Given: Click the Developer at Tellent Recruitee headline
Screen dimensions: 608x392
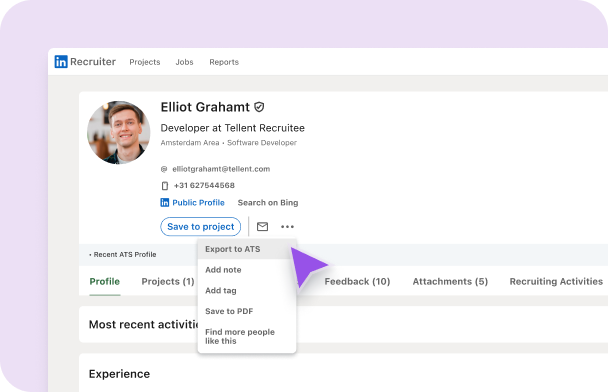Looking at the screenshot, I should [233, 128].
